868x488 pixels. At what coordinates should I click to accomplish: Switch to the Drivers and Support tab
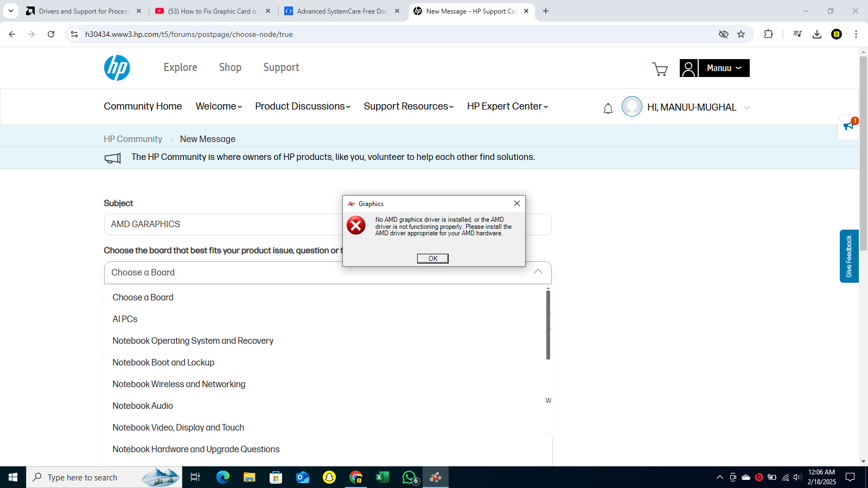pyautogui.click(x=84, y=11)
